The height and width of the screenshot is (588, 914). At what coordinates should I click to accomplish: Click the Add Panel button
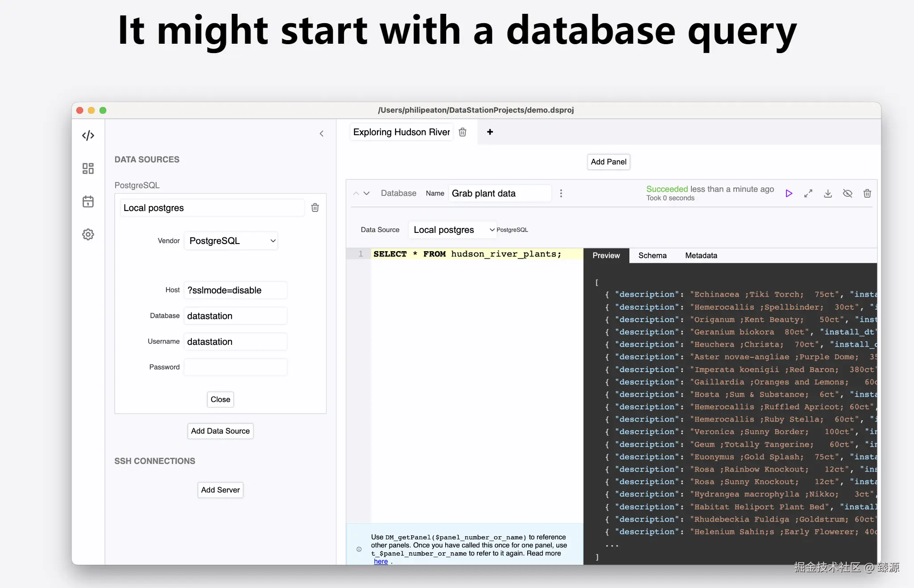(x=608, y=162)
